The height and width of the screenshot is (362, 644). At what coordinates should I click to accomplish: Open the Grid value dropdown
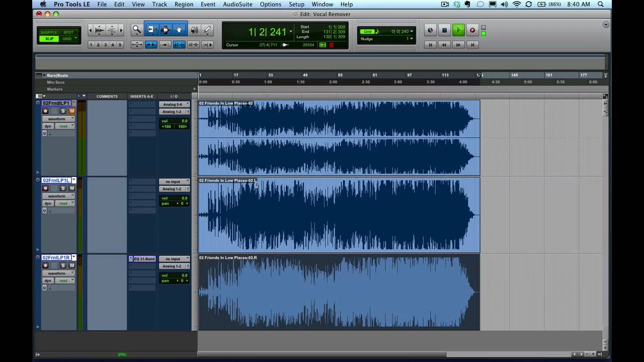click(x=411, y=32)
